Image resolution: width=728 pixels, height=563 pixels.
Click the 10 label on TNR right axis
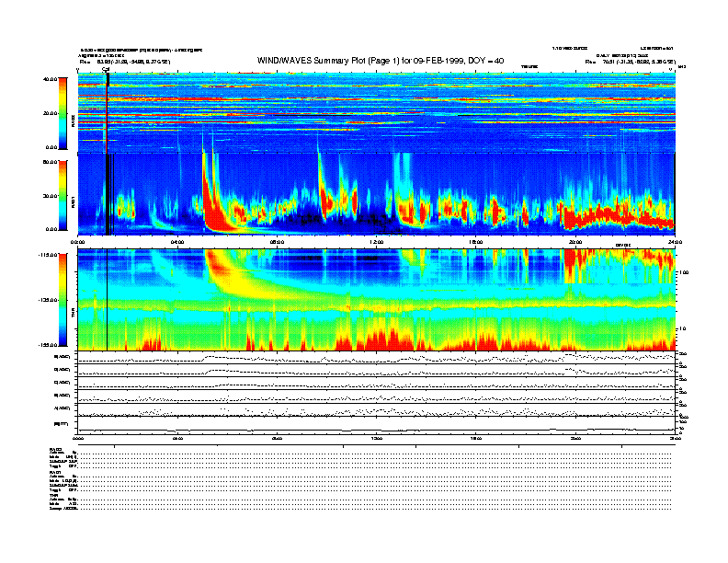click(x=682, y=328)
